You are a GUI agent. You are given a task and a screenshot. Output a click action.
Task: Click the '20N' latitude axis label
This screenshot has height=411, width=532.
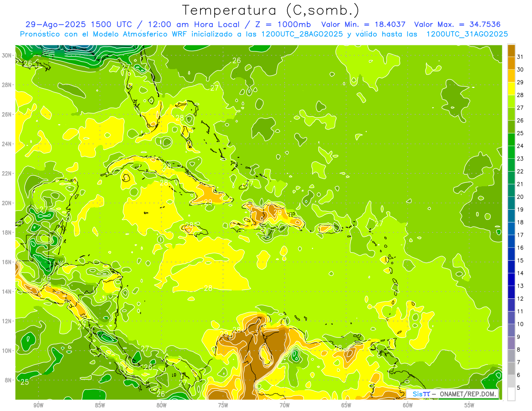pos(7,203)
